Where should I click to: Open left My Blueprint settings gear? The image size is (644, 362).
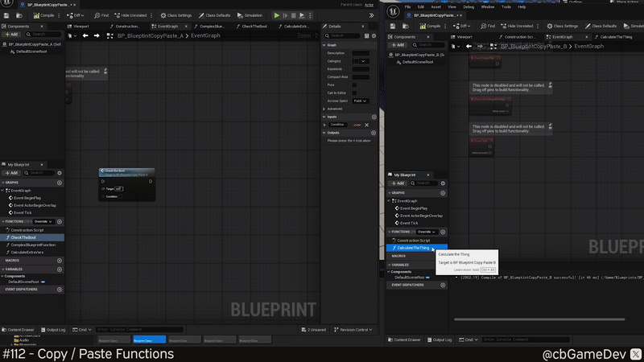coord(60,173)
